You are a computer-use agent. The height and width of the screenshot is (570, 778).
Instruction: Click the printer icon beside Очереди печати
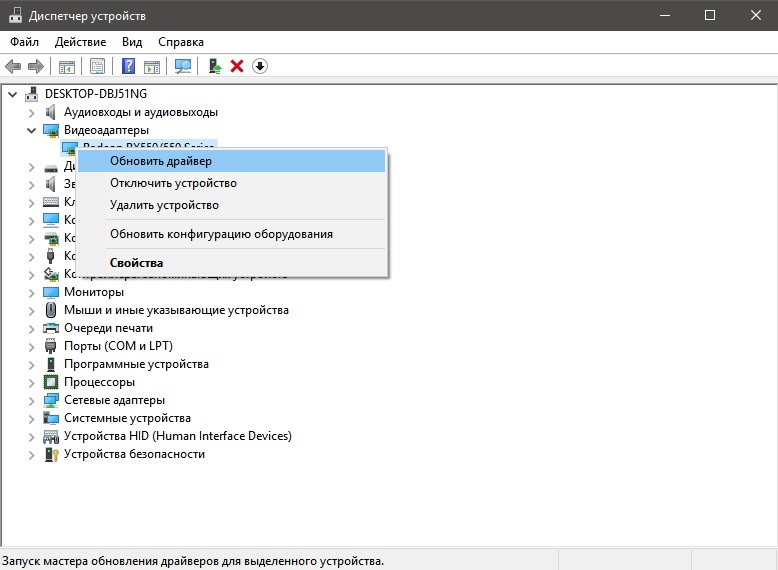(x=51, y=328)
